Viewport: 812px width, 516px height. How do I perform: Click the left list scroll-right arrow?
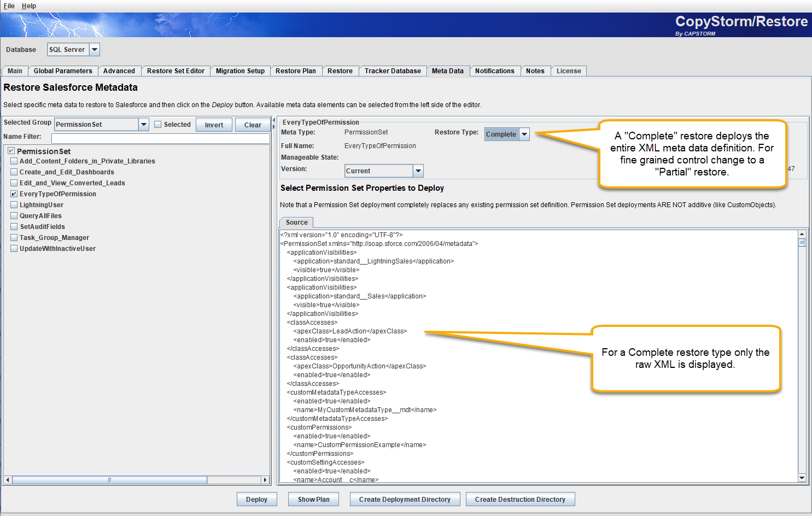coord(265,480)
